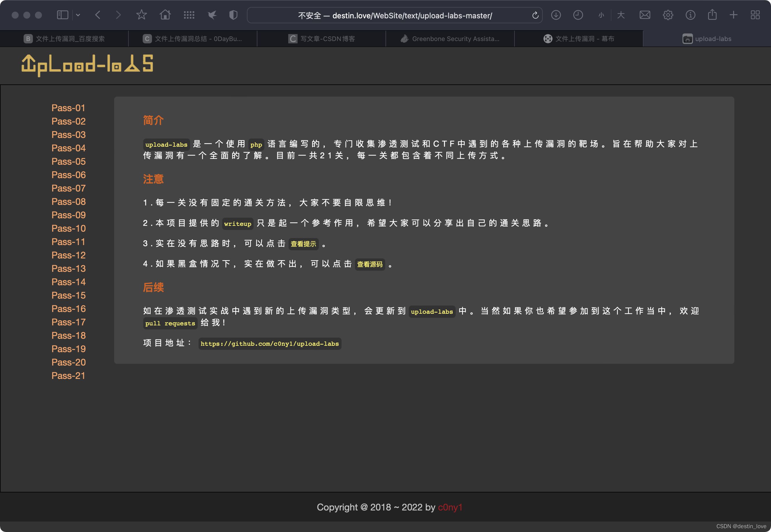Click the sidebar toggle icon
Screen dimensions: 771x532
(x=62, y=15)
